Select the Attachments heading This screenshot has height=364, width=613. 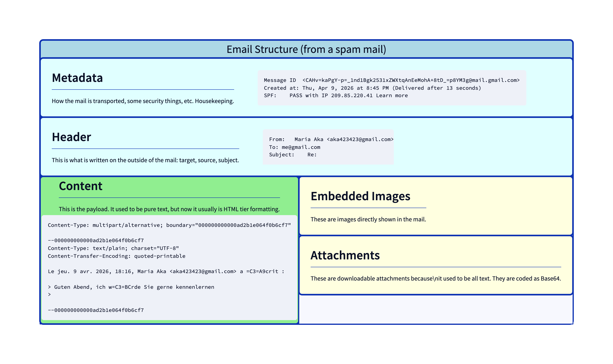(x=345, y=256)
